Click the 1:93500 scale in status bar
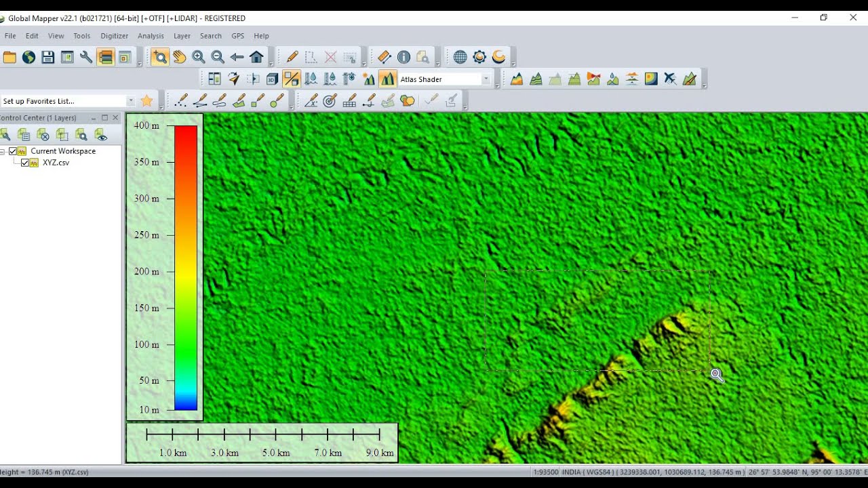 pyautogui.click(x=545, y=472)
